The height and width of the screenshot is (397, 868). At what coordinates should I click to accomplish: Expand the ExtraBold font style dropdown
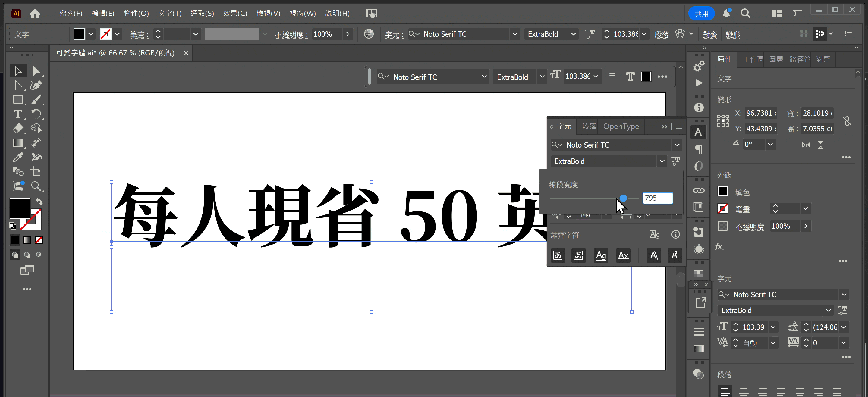pyautogui.click(x=662, y=161)
